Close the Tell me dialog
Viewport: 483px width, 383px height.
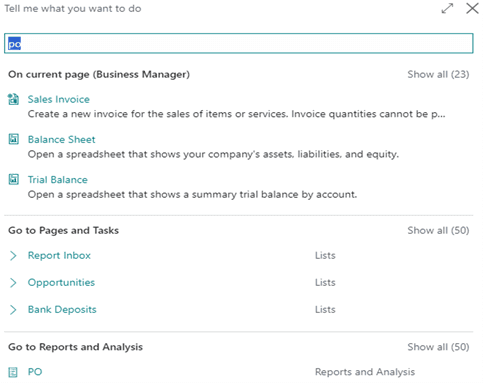coord(472,8)
